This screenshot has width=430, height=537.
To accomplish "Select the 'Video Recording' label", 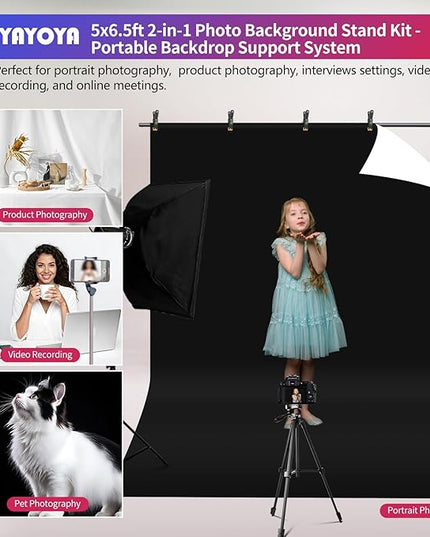I will [40, 355].
